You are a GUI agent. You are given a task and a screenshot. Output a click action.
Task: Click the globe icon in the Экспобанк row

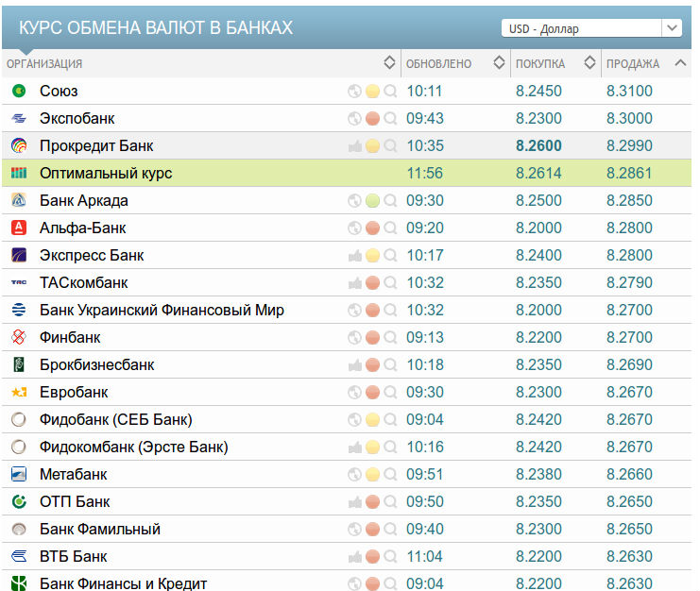(354, 119)
